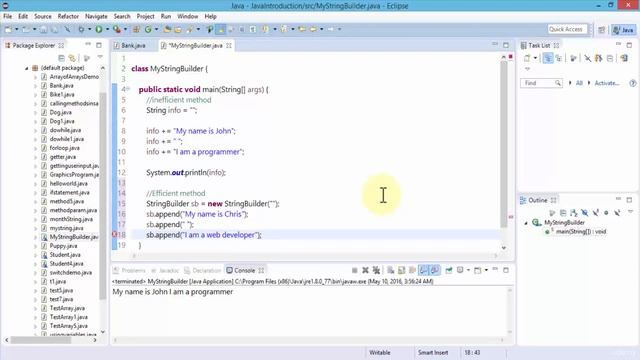
Task: Click the Pin Console icon
Action: [x=449, y=270]
